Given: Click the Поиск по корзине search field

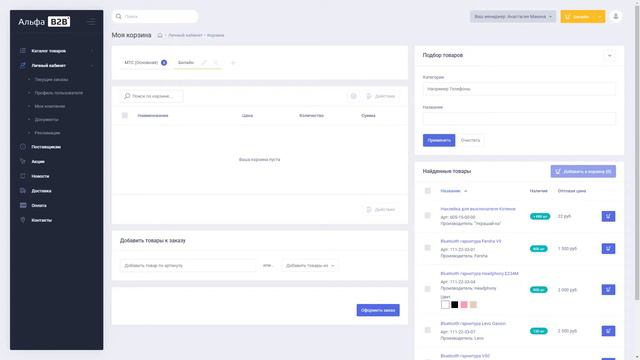Looking at the screenshot, I should [x=151, y=96].
